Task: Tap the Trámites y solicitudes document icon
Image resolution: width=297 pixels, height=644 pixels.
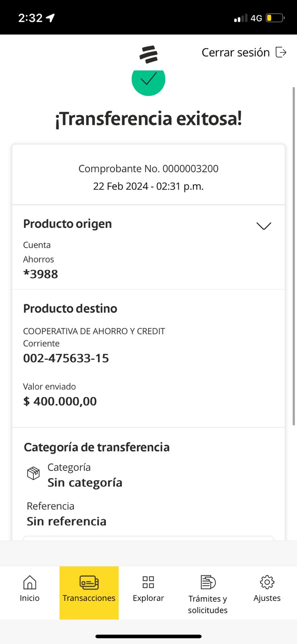Action: [208, 582]
